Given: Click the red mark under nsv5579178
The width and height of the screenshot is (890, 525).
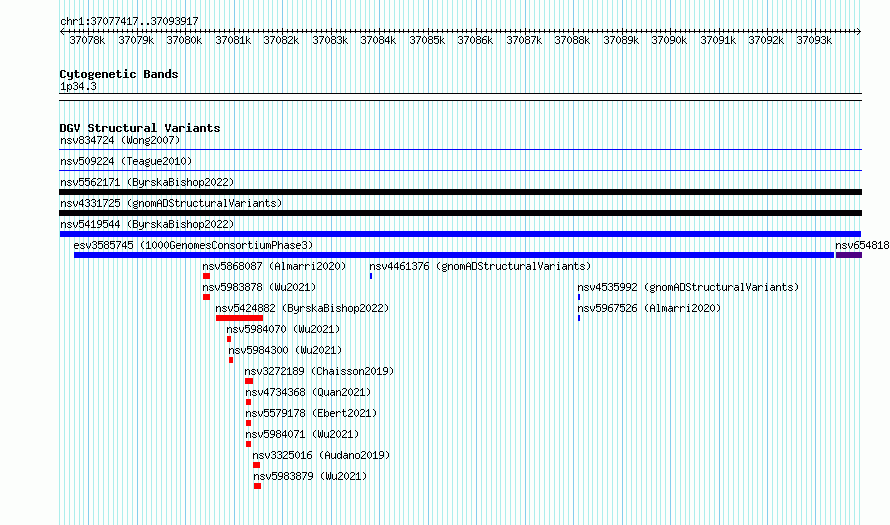Looking at the screenshot, I should pyautogui.click(x=249, y=423).
